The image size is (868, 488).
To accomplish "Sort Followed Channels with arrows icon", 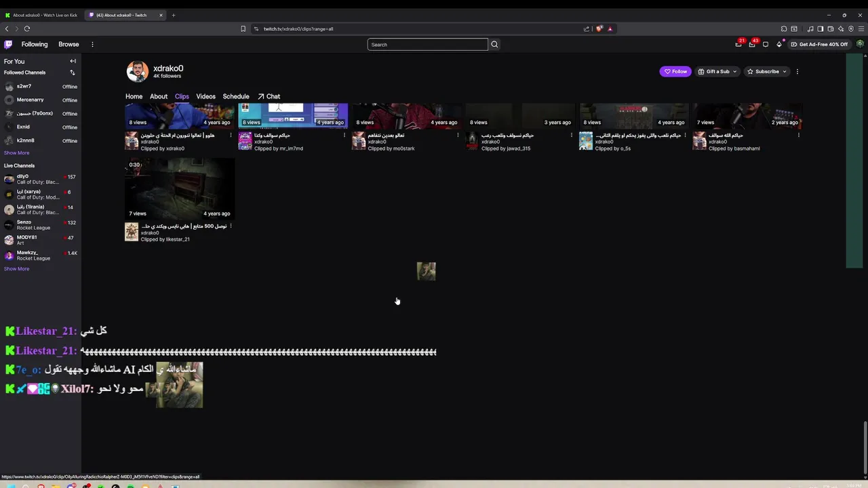I will 72,73.
